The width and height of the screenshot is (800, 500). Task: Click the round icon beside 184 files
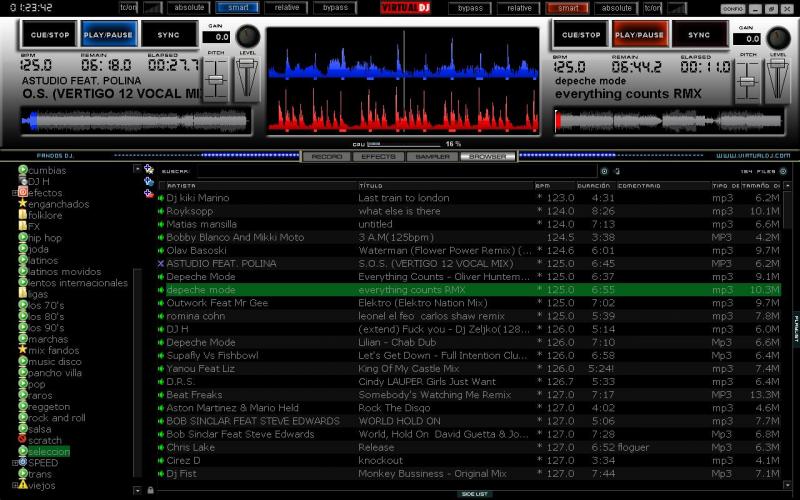coord(784,171)
